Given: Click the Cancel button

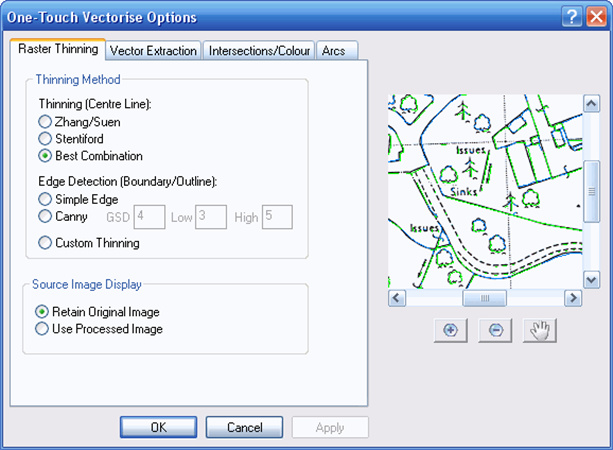Looking at the screenshot, I should tap(244, 427).
